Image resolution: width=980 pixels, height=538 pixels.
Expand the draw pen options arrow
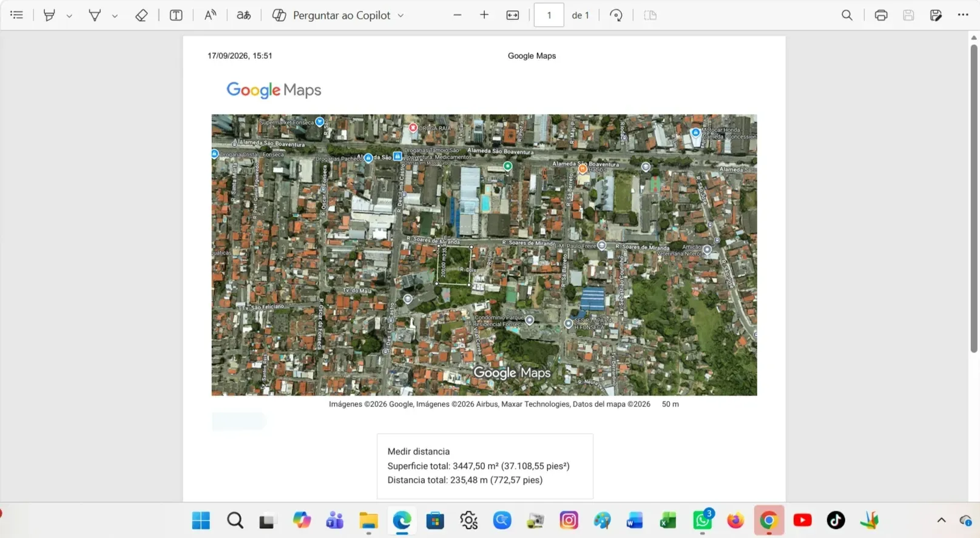tap(115, 16)
